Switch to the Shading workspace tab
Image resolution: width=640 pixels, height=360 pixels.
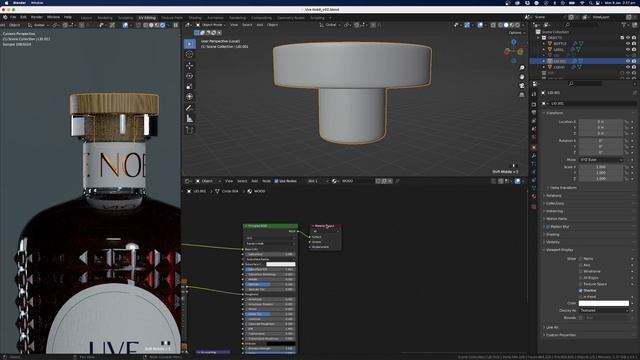(x=195, y=18)
